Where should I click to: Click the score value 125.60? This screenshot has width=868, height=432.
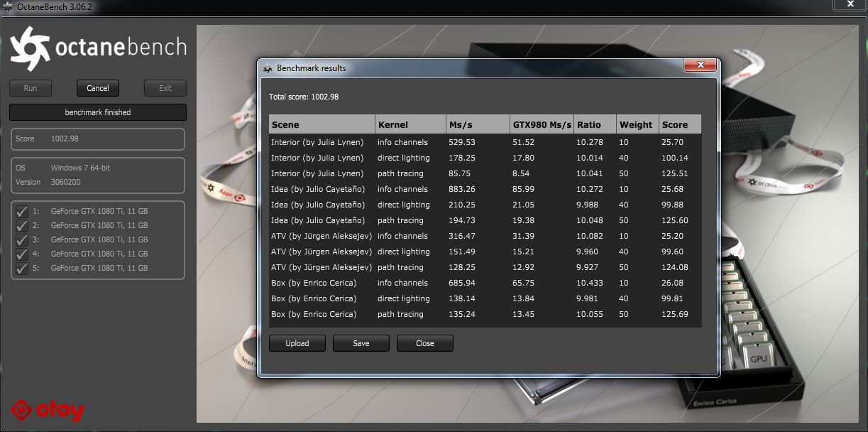[x=676, y=220]
